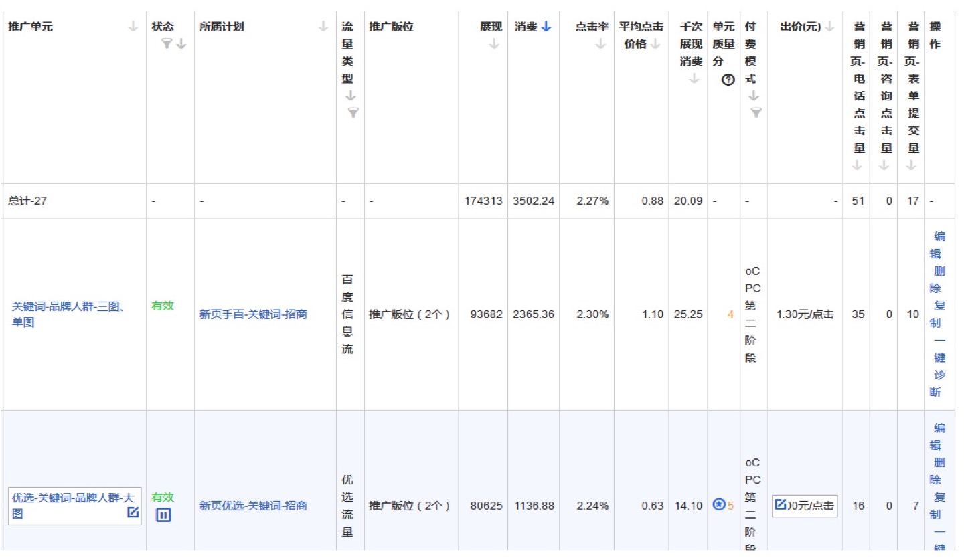Click the 单元质量分 help question mark icon
This screenshot has width=968, height=560.
[728, 80]
